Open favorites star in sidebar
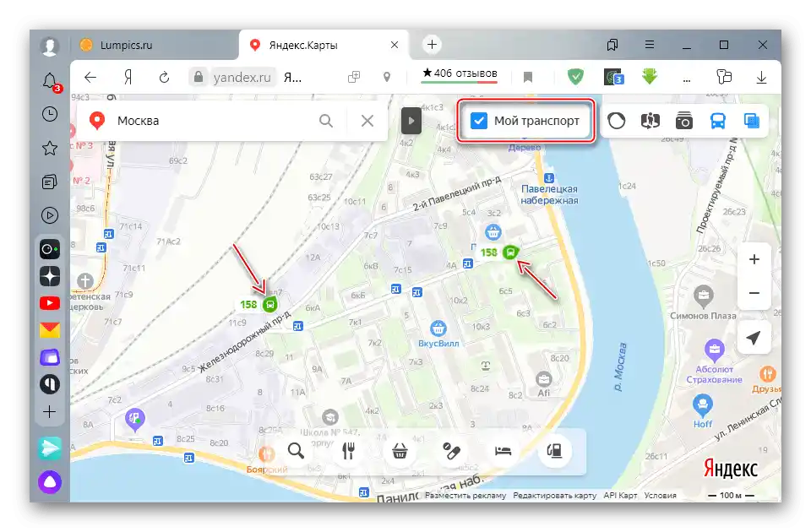The image size is (811, 532). 50,149
